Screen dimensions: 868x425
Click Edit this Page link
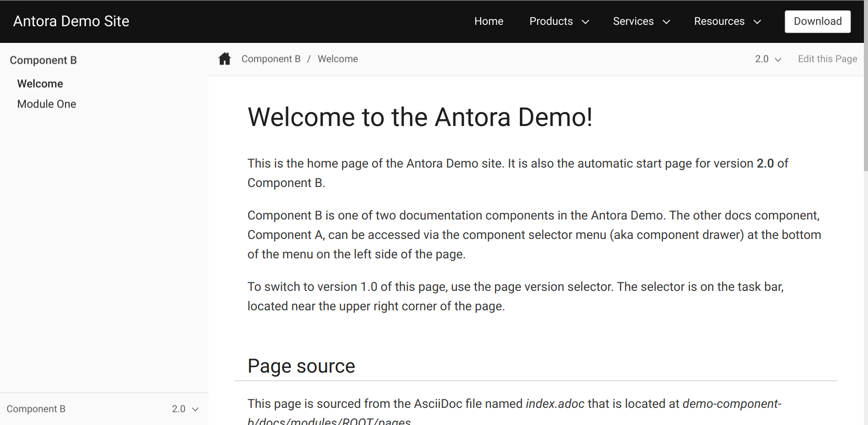tap(827, 59)
